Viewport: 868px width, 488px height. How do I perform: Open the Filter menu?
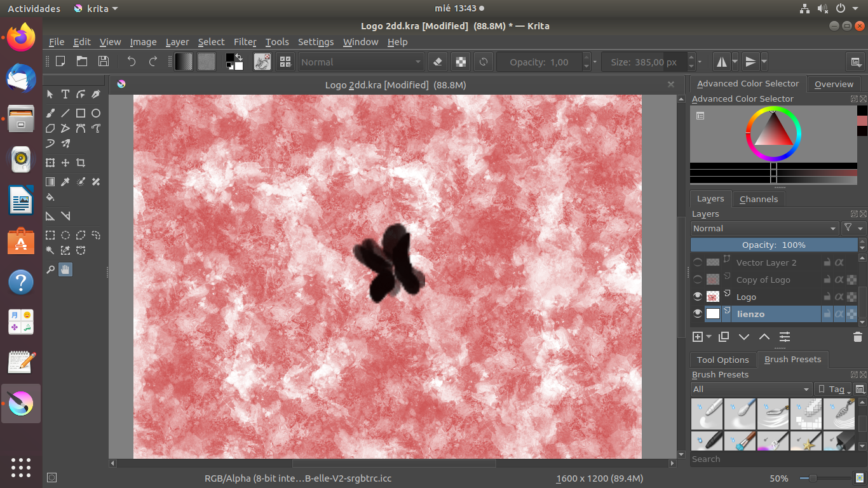point(245,42)
